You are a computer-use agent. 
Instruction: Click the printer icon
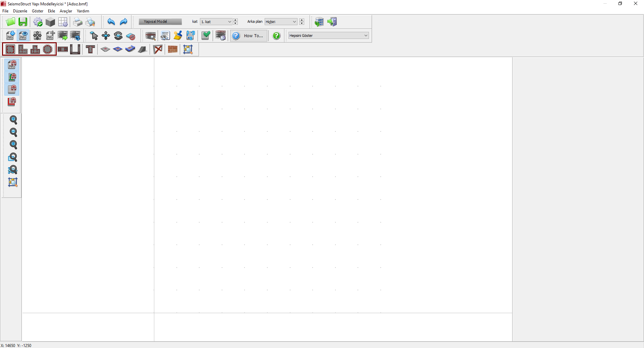pos(78,22)
